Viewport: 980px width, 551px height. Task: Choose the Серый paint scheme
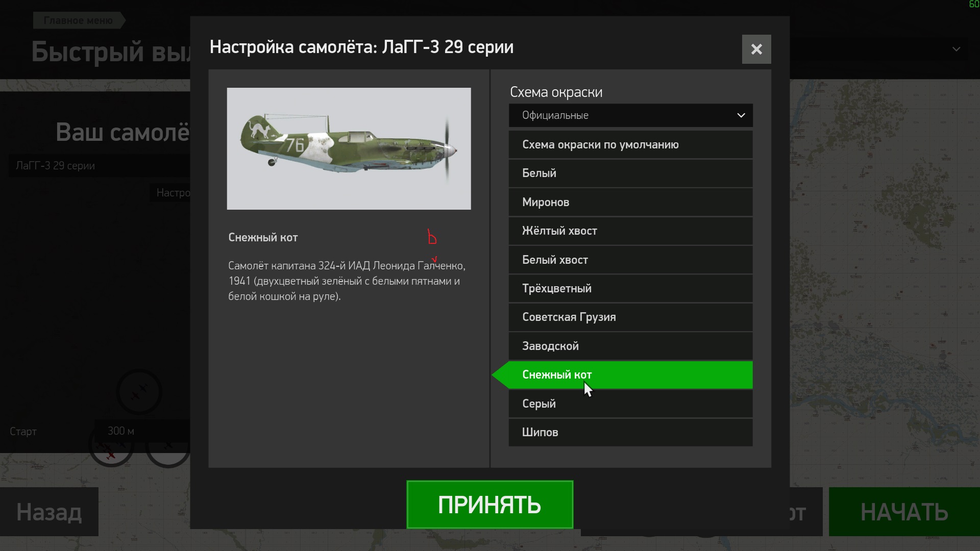coord(630,404)
